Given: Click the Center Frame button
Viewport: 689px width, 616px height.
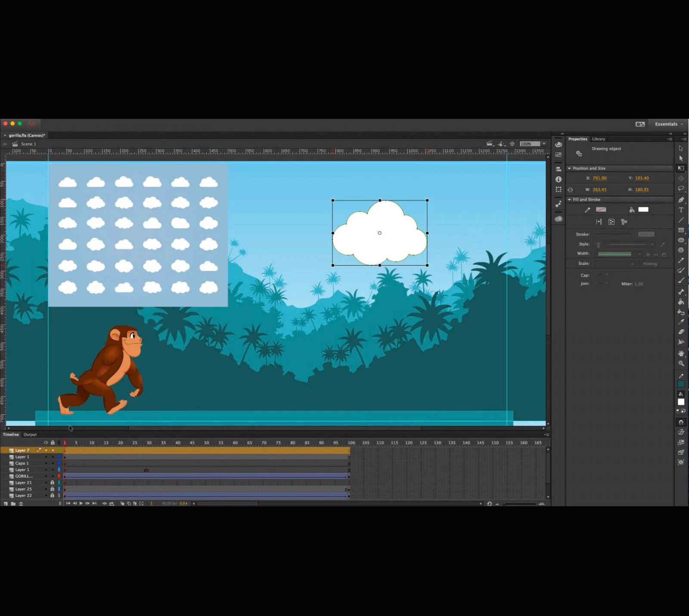Looking at the screenshot, I should click(104, 504).
